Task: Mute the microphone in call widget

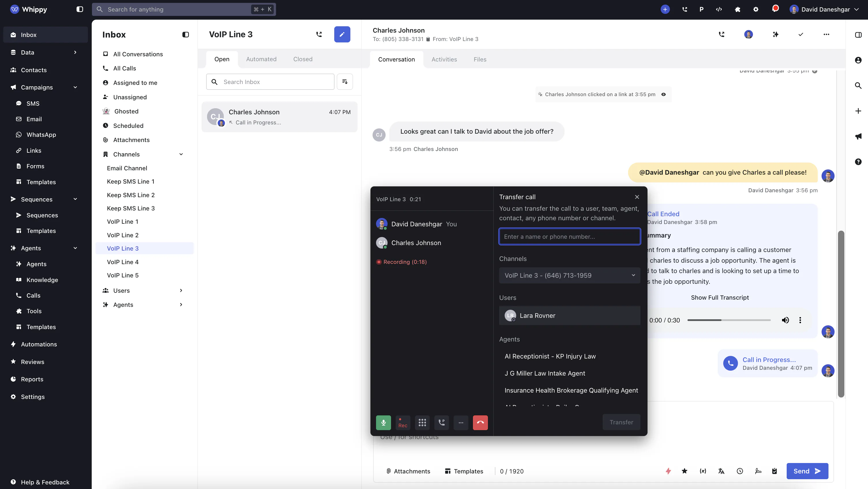Action: 383,422
